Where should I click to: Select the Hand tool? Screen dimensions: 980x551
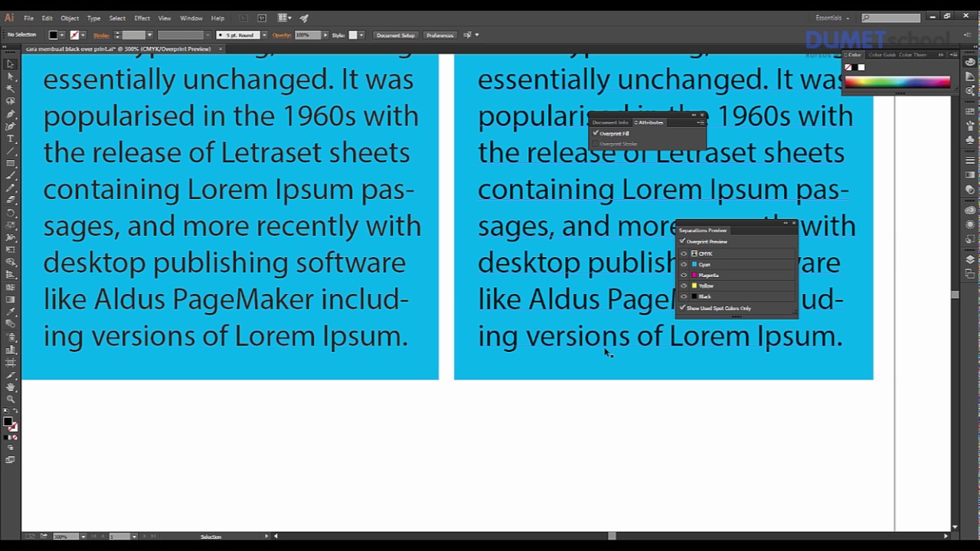(10, 387)
